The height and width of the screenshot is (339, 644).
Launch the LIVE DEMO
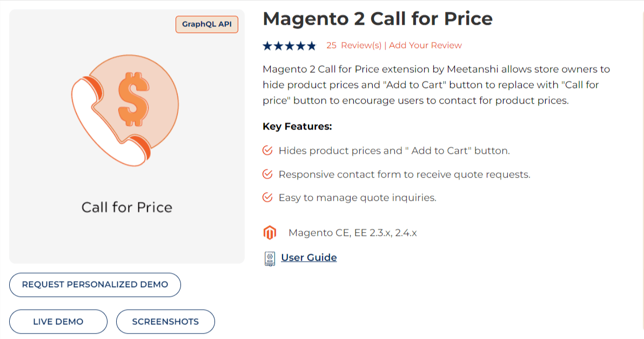(x=58, y=321)
